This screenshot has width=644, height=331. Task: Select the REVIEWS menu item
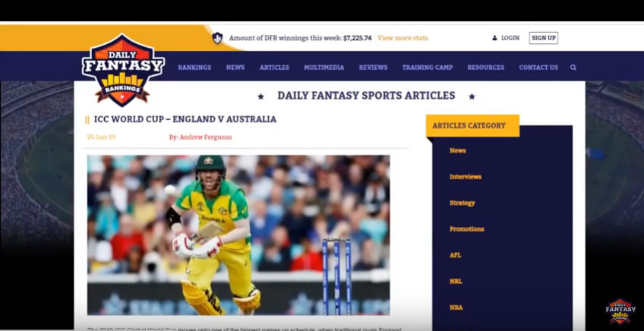(374, 68)
